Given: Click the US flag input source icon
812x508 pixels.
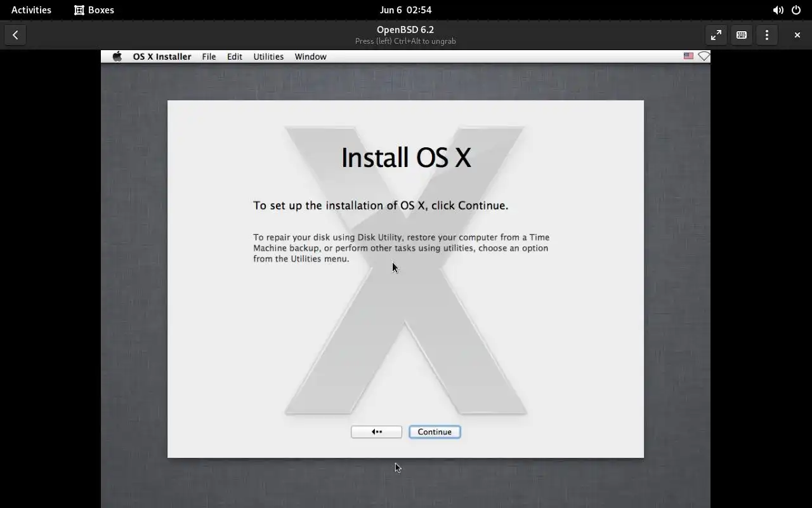Looking at the screenshot, I should [x=688, y=57].
